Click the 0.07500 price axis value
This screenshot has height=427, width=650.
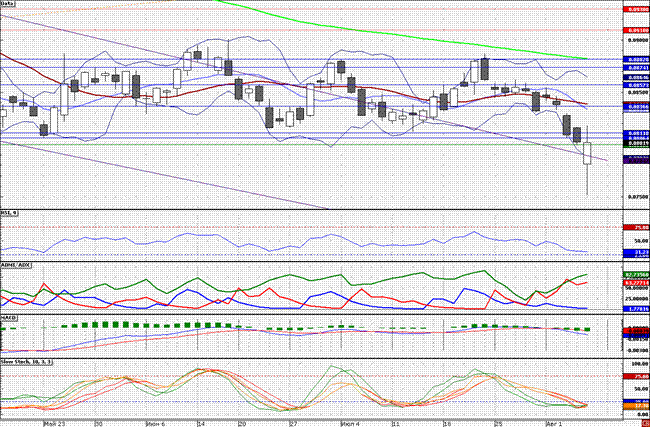[637, 197]
